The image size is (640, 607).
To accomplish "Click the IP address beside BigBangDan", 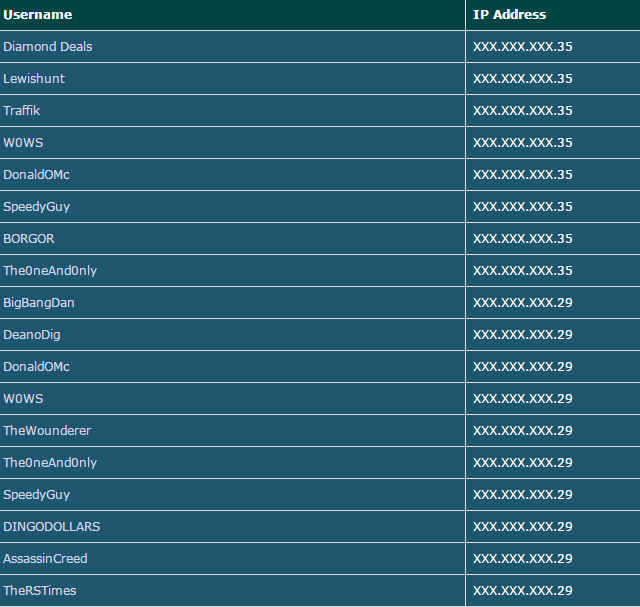I will [523, 302].
